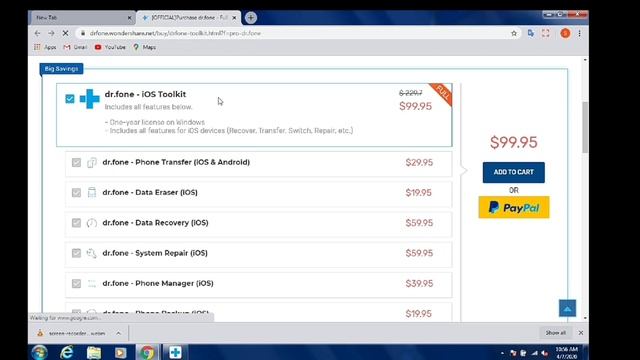Bookmark this page with star icon
Screen dimensions: 640x360
(x=514, y=33)
